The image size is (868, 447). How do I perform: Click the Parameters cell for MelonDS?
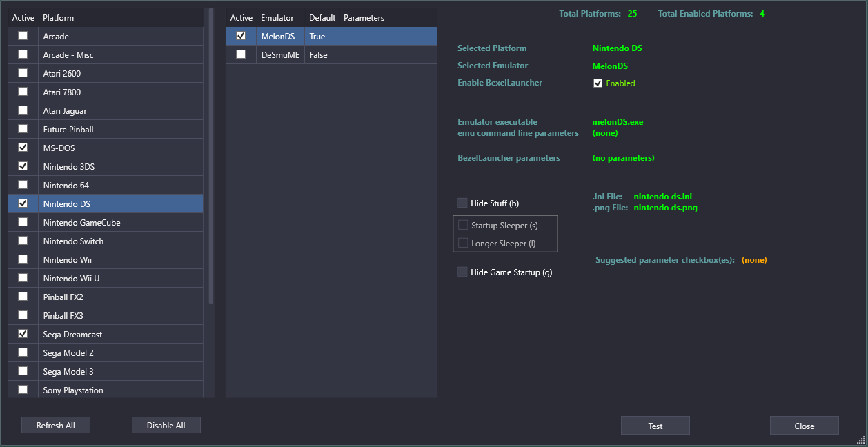point(387,37)
